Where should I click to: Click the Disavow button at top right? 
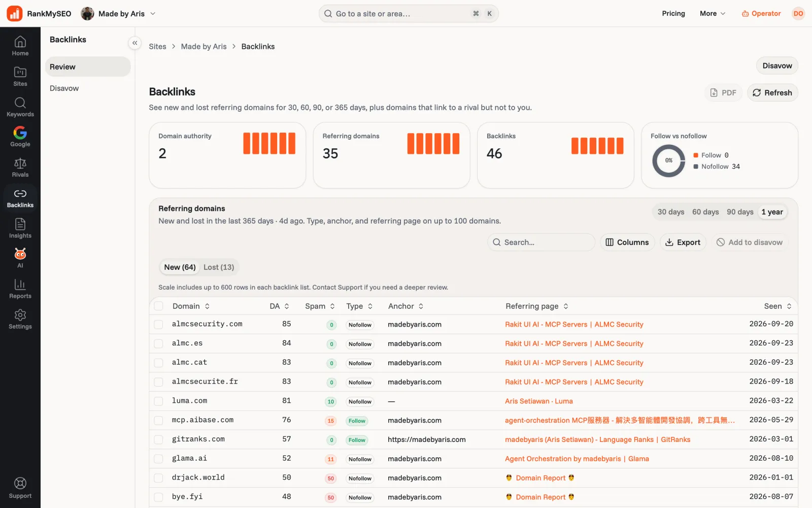tap(777, 66)
